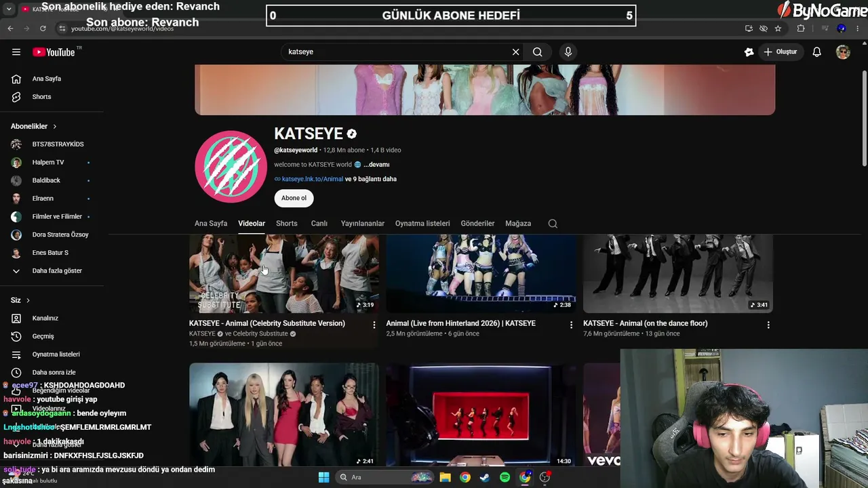
Task: Subscribe with the Abone ol button
Action: point(294,198)
